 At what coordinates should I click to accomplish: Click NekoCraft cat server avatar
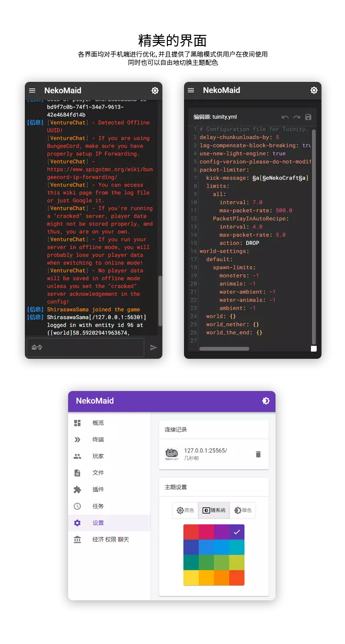(x=172, y=454)
